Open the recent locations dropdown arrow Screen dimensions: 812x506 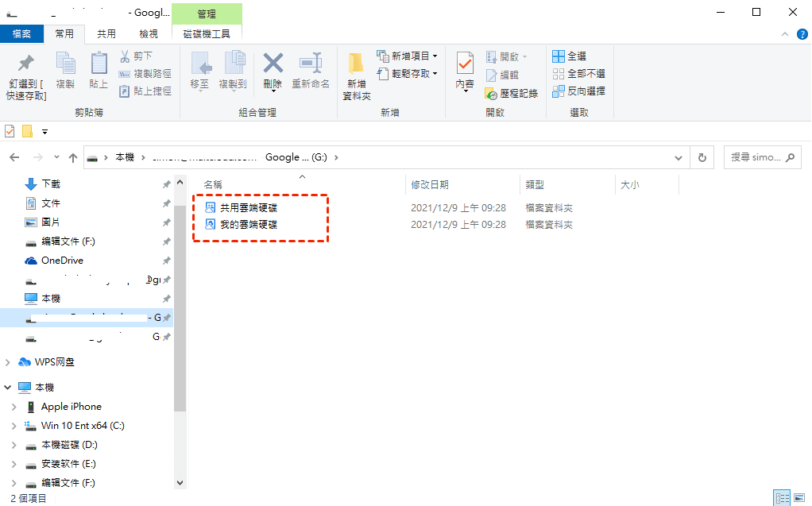56,157
